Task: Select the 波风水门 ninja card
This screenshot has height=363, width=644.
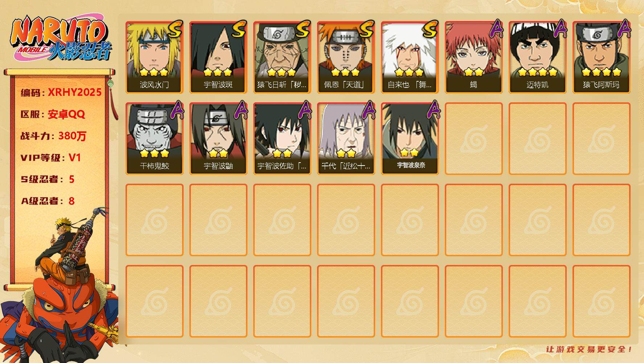Action: (154, 57)
